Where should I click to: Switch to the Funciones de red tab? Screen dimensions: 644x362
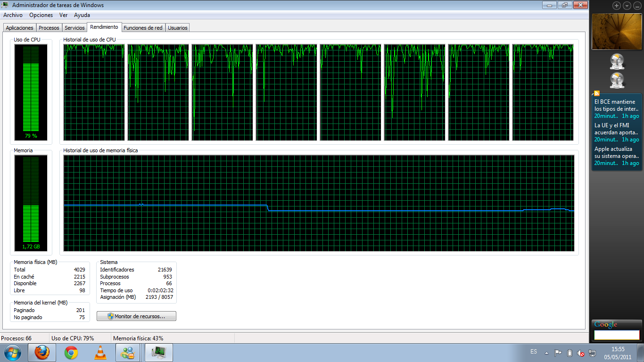coord(143,28)
